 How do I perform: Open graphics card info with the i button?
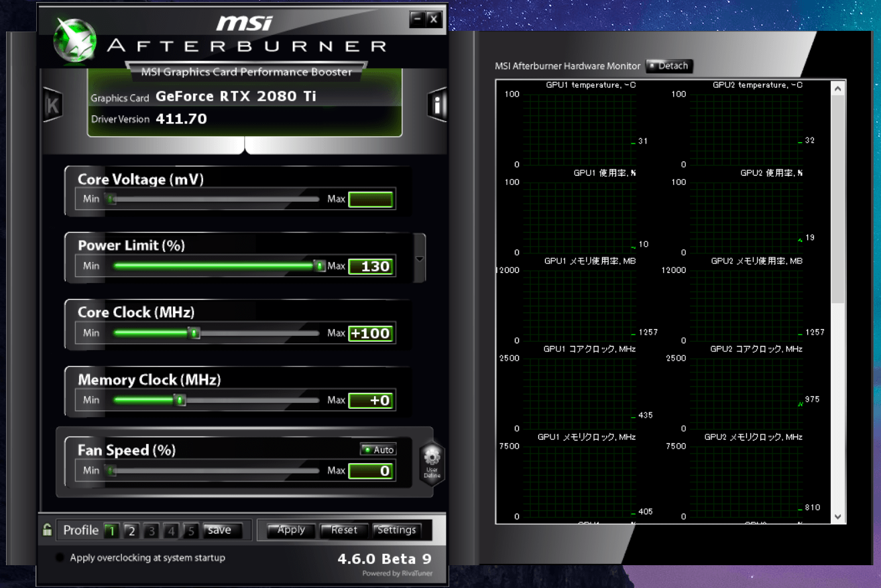[x=437, y=105]
